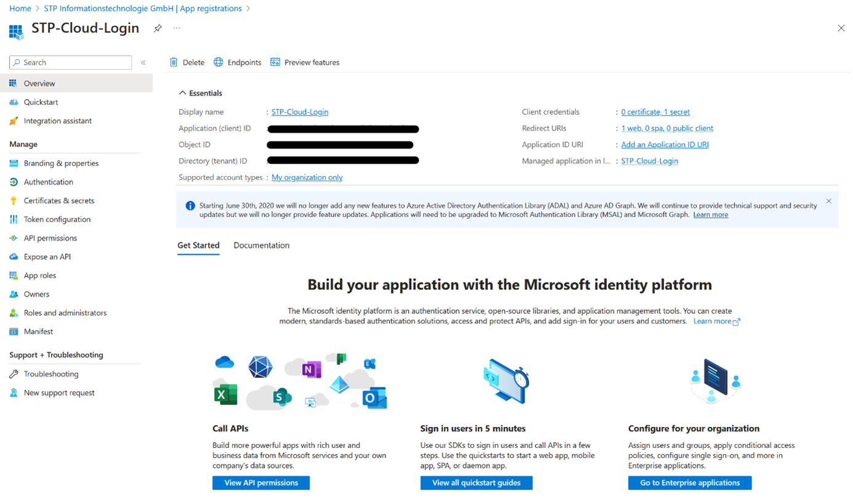
Task: Click the Call APIs services illustration
Action: 300,382
